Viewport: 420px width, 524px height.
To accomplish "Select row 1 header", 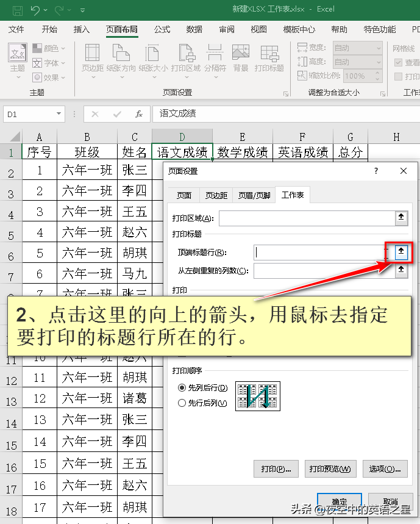I will click(11, 153).
